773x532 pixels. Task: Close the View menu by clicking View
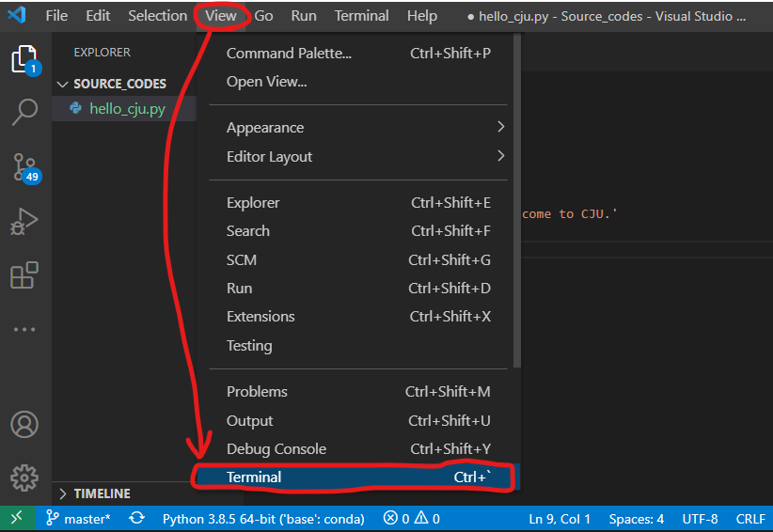tap(221, 16)
